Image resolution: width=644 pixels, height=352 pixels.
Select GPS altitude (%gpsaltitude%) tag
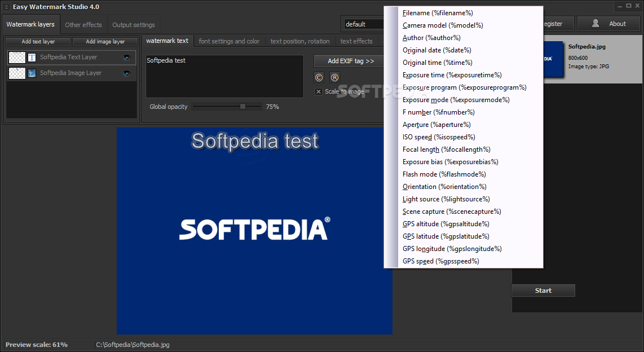(464, 224)
